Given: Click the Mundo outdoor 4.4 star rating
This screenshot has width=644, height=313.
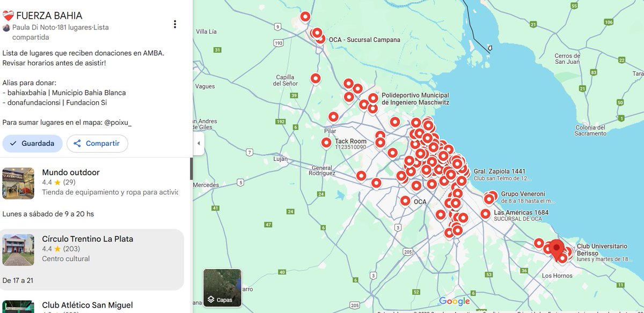Looking at the screenshot, I should pos(58,182).
